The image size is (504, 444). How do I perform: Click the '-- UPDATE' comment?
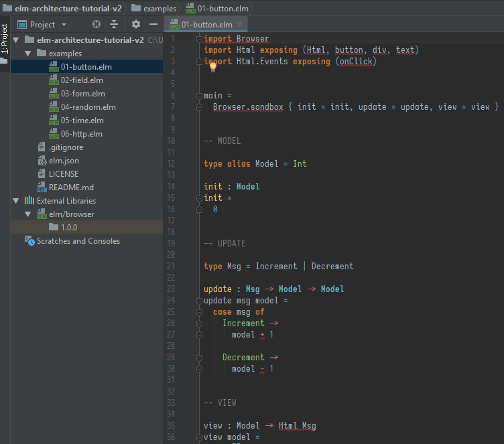pos(225,244)
